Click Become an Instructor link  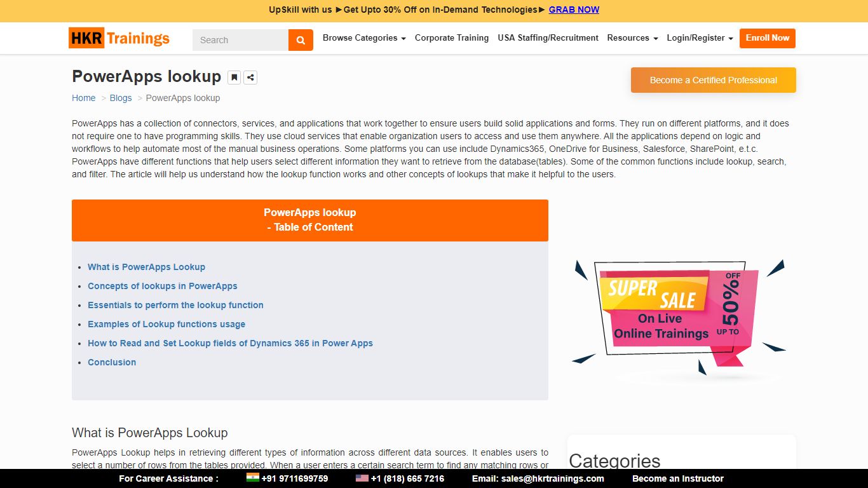[x=678, y=478]
